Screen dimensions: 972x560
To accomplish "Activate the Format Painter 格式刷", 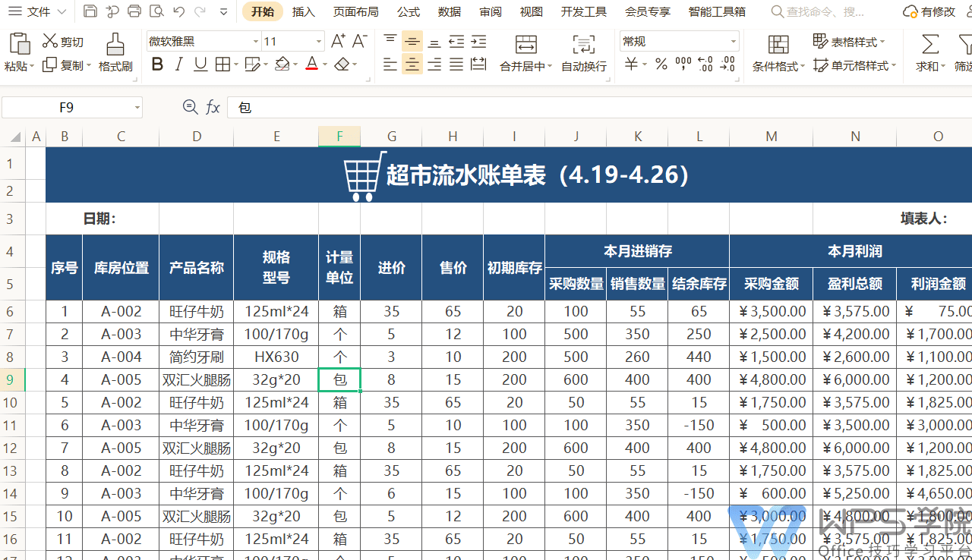I will point(115,52).
